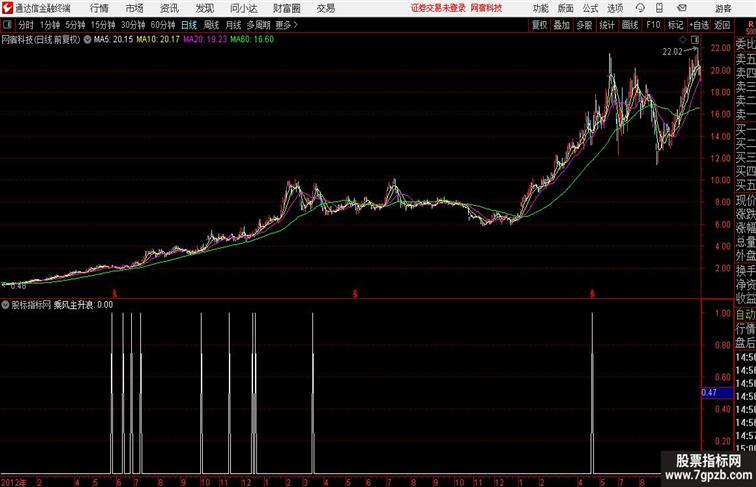Click the 22.02 high price label

(673, 52)
